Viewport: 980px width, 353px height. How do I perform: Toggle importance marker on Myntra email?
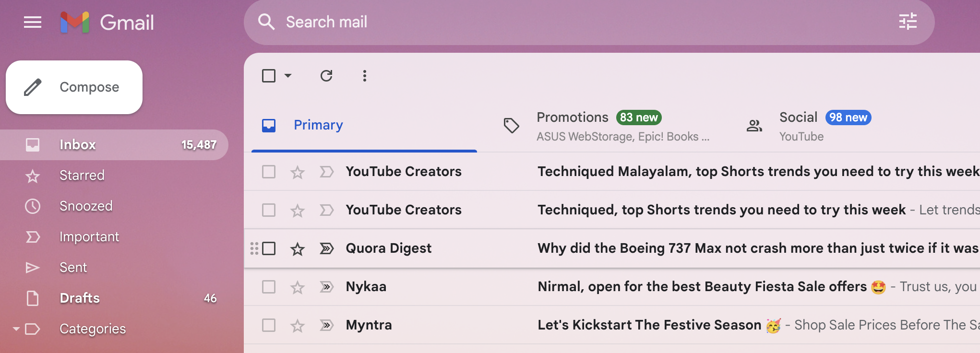pos(326,325)
